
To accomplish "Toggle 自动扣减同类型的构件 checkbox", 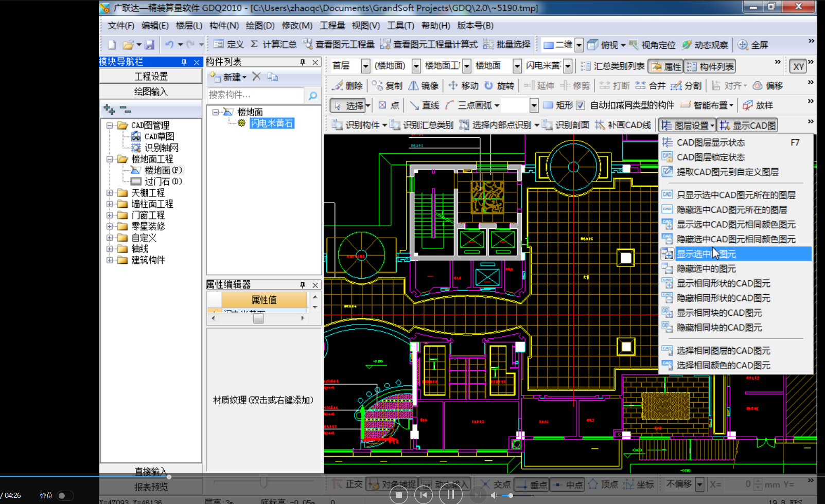I will coord(581,105).
